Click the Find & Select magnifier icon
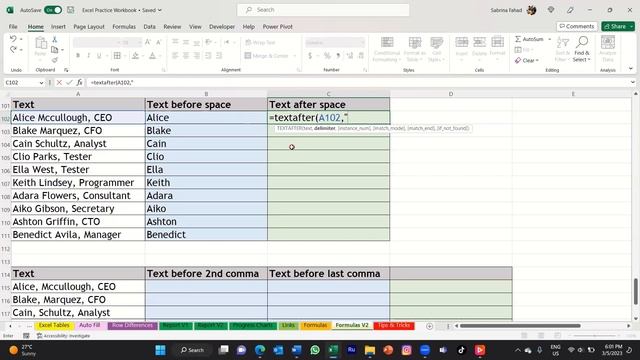Viewport: 640px width, 360px height. 582,42
